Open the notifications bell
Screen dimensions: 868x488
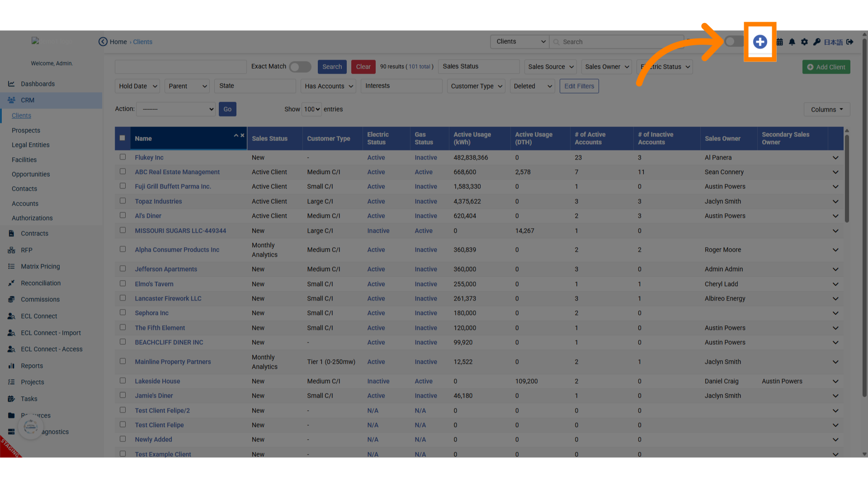point(792,42)
